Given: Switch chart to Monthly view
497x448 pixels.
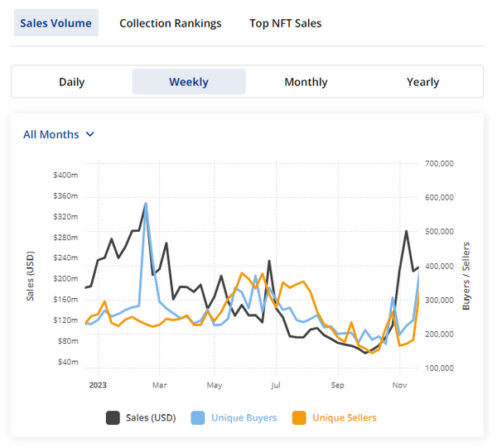Looking at the screenshot, I should (306, 82).
